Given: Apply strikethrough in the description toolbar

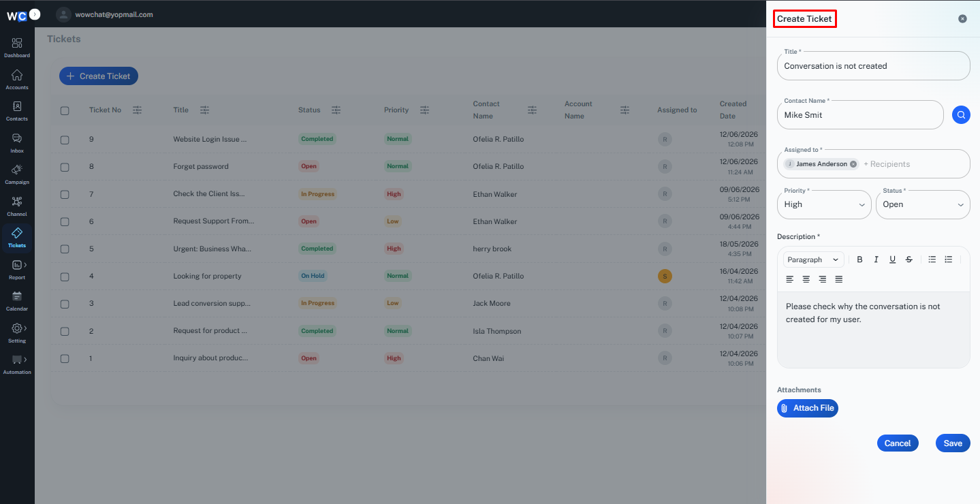Looking at the screenshot, I should coord(908,259).
